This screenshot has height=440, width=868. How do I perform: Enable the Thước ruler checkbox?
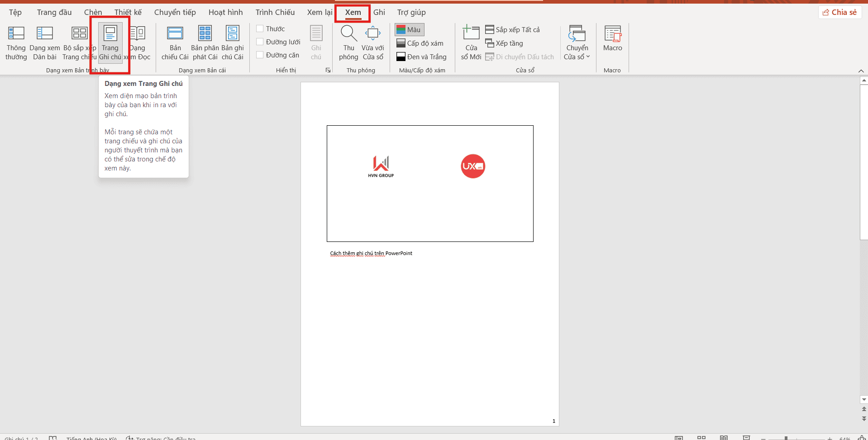coord(259,28)
